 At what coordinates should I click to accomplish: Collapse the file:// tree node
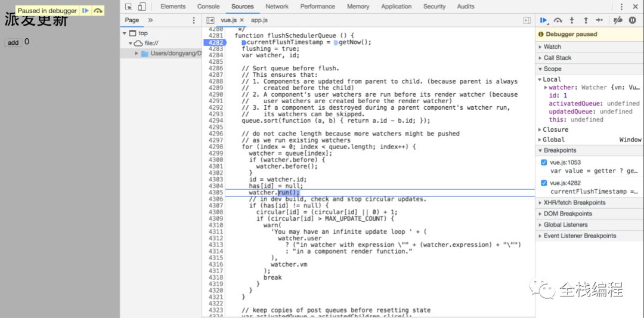click(x=131, y=43)
